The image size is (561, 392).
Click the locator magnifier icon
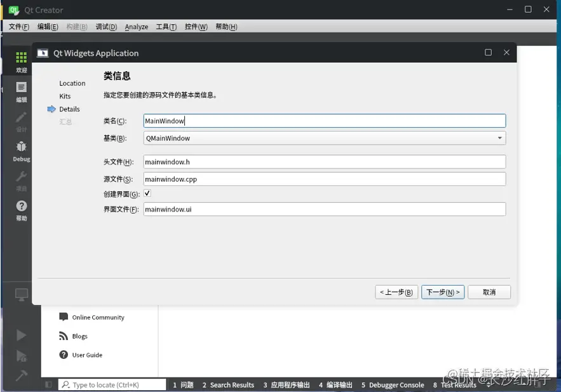point(65,384)
